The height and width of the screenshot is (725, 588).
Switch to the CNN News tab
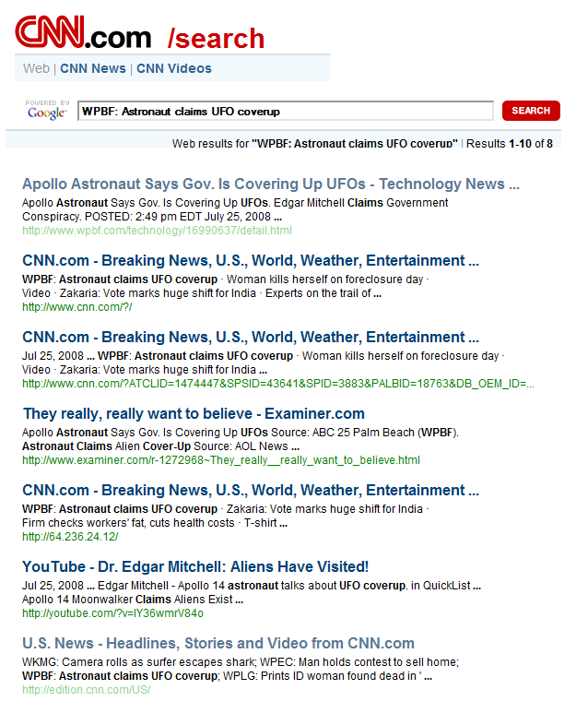coord(93,68)
